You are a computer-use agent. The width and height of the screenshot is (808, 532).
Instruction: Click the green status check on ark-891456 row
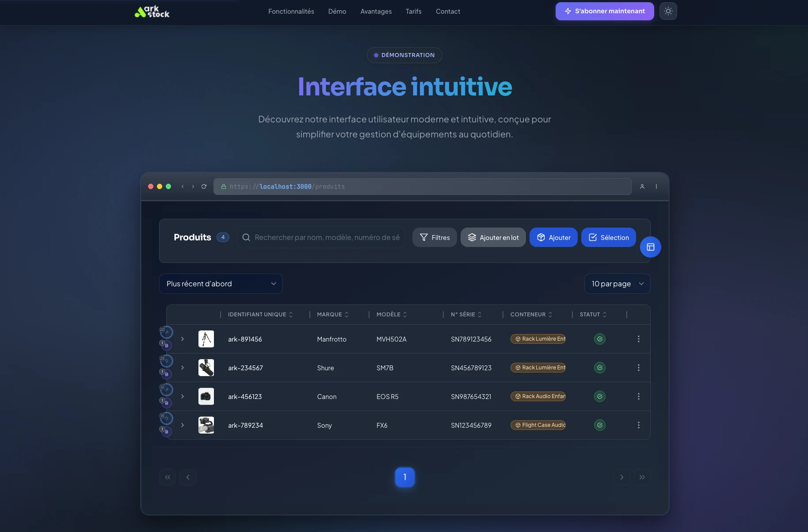599,339
